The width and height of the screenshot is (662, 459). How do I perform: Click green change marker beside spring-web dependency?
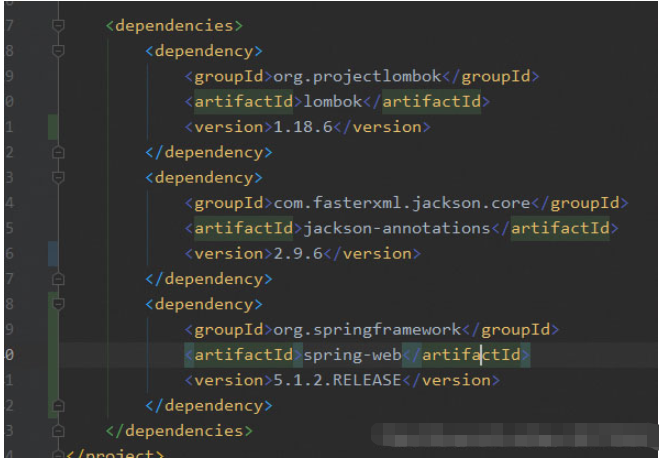click(x=53, y=355)
